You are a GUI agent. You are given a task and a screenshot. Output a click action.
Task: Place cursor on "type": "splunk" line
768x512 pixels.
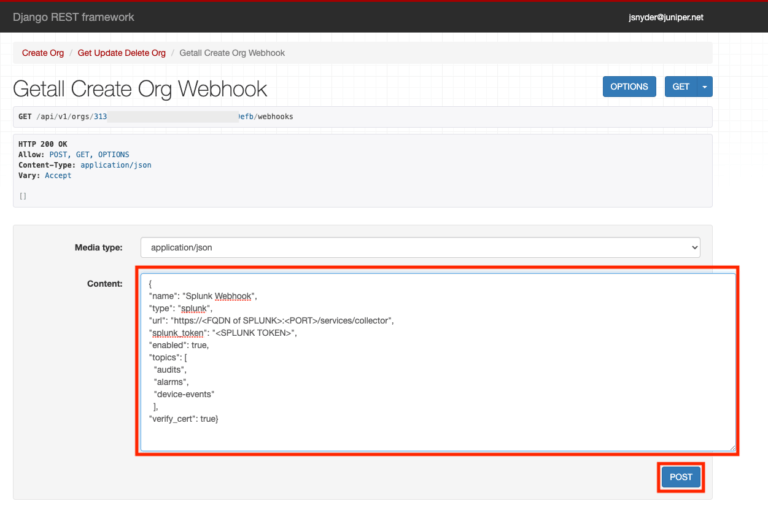point(180,308)
